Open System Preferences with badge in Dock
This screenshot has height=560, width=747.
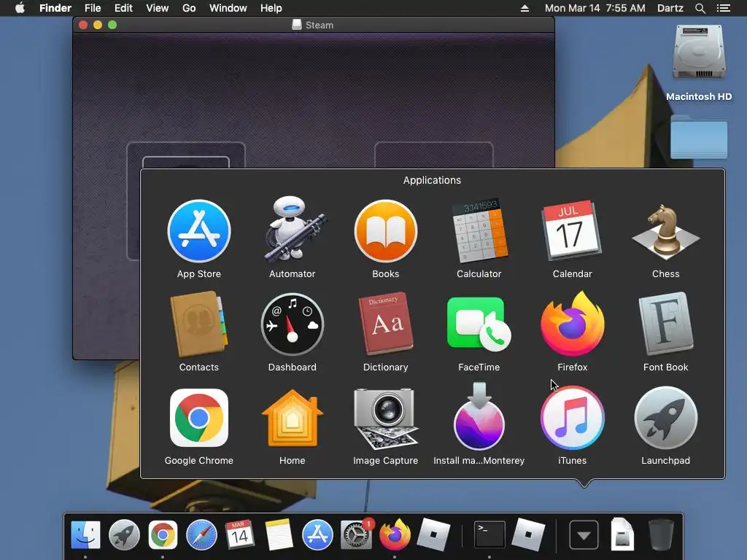pyautogui.click(x=356, y=534)
